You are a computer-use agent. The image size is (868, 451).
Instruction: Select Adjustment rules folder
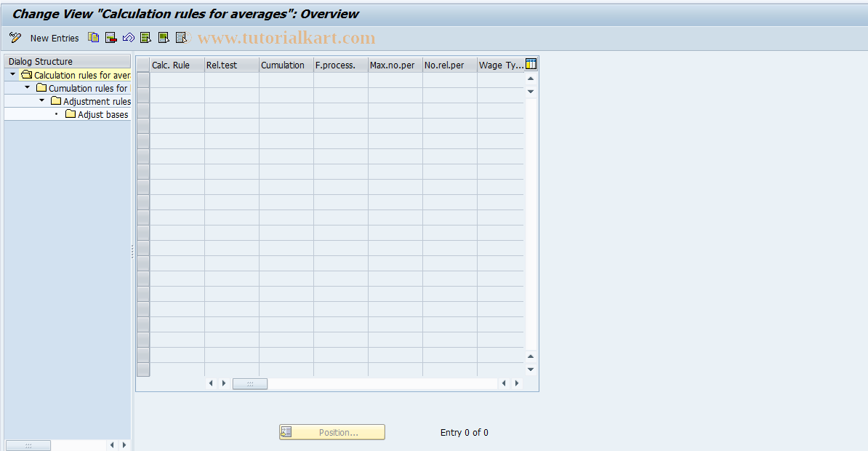pyautogui.click(x=91, y=101)
